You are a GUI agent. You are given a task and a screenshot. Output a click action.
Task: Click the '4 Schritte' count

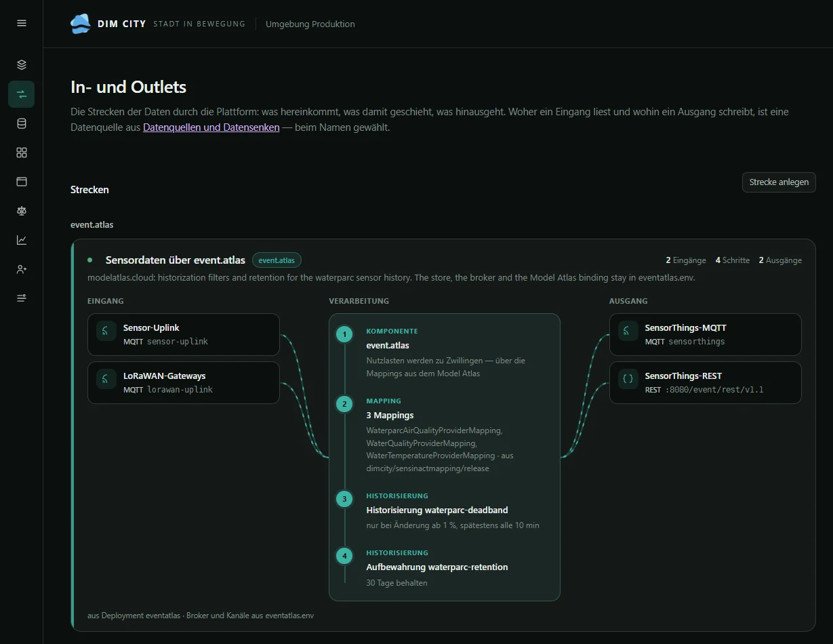733,260
